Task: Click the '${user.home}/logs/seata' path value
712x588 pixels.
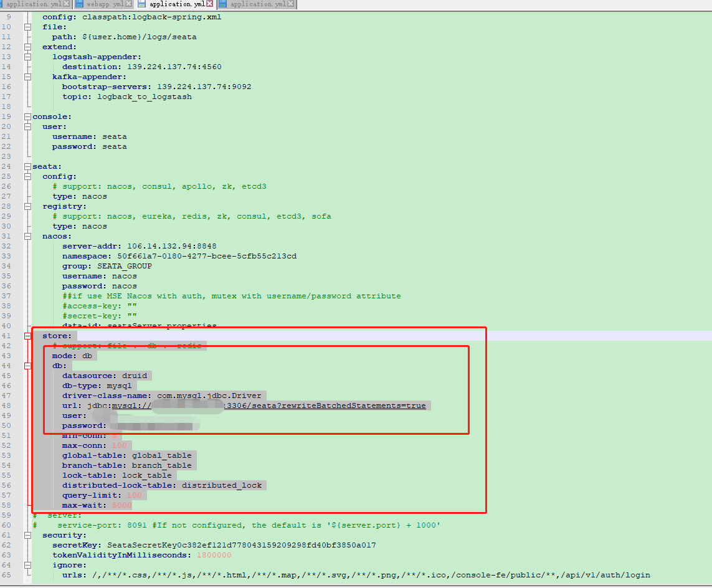Action: (x=140, y=37)
